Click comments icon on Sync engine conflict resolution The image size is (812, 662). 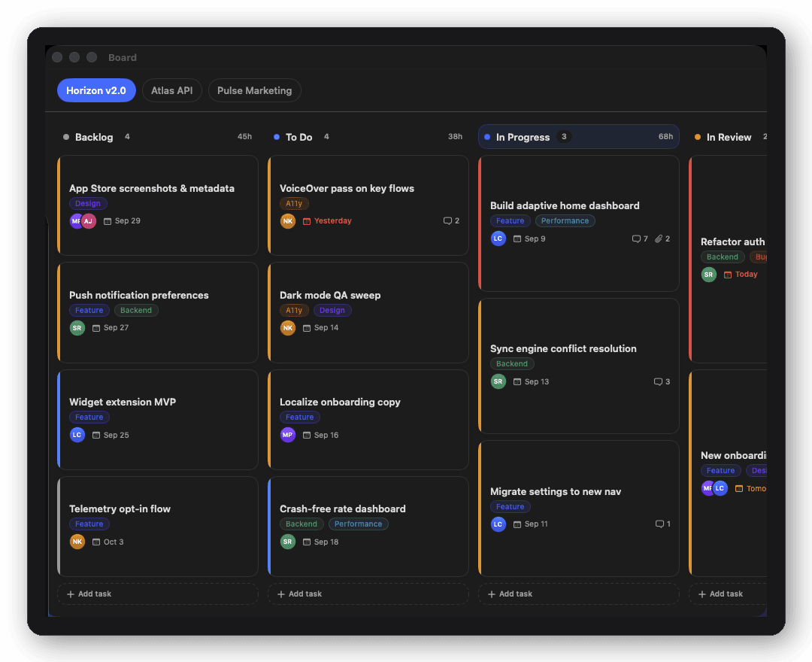coord(658,381)
